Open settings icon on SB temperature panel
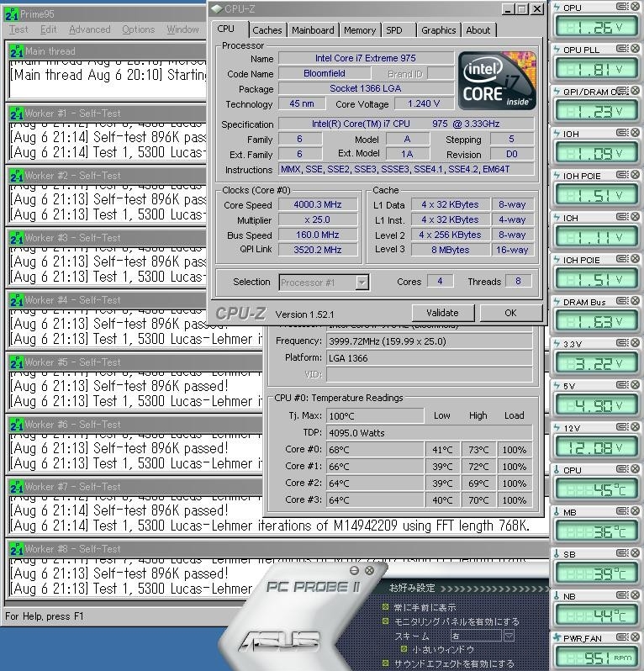Viewport: 644px width, 671px height. point(622,553)
